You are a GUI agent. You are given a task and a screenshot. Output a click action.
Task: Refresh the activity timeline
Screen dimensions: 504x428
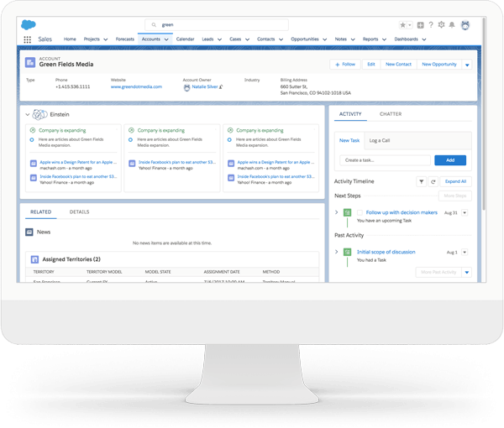tap(433, 182)
